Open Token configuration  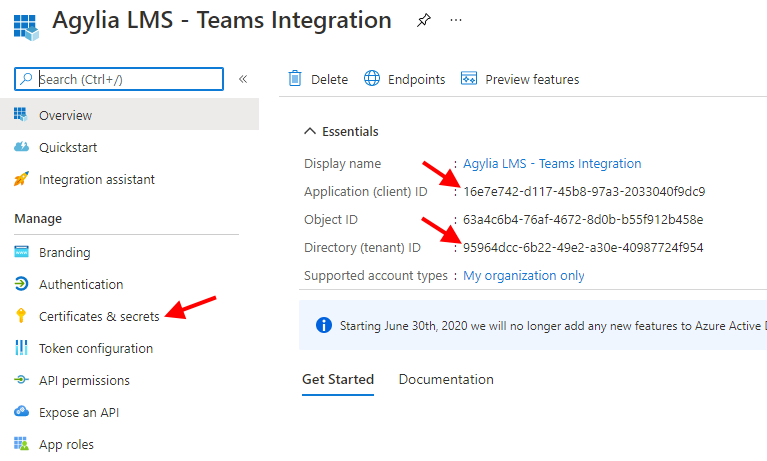point(96,348)
